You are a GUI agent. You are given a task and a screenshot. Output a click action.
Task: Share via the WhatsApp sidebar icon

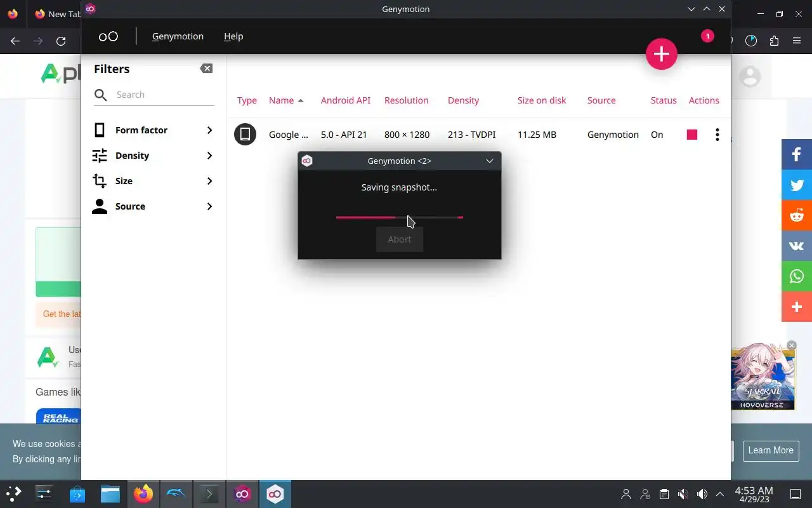tap(797, 276)
